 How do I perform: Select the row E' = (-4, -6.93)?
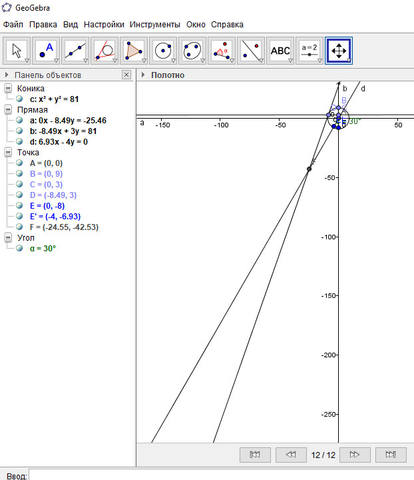click(55, 216)
